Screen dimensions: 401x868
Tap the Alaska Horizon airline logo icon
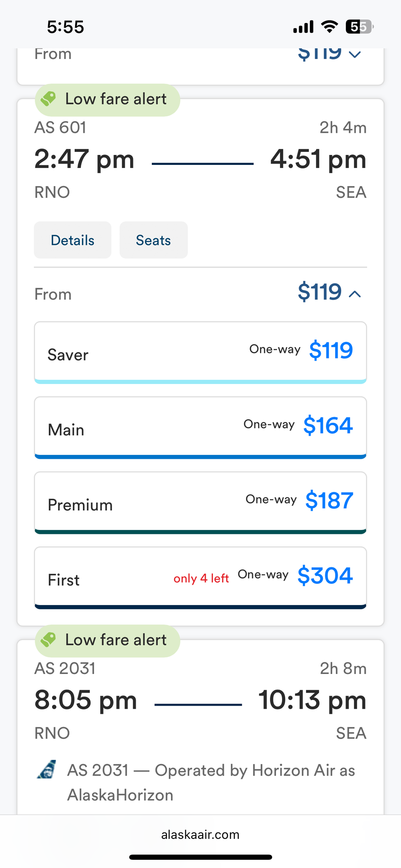click(46, 770)
